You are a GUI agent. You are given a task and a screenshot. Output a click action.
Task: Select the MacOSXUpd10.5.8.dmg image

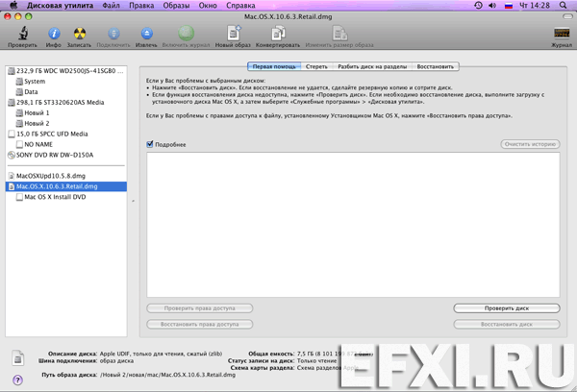pos(66,176)
